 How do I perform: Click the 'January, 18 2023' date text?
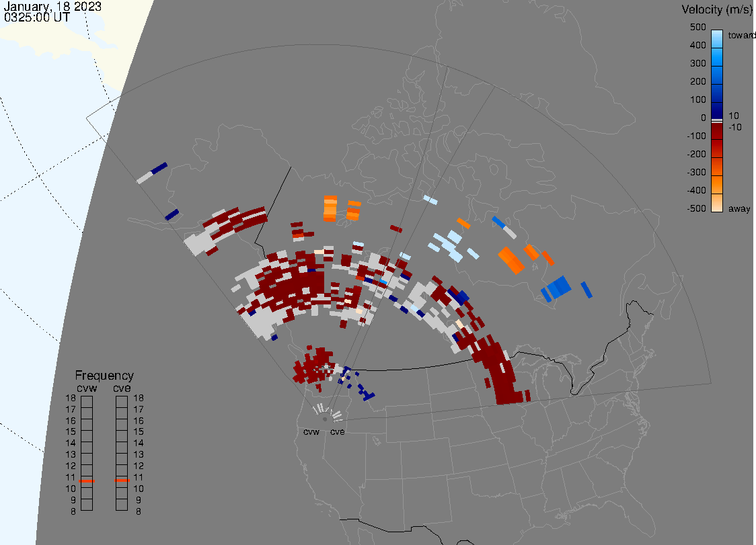53,7
